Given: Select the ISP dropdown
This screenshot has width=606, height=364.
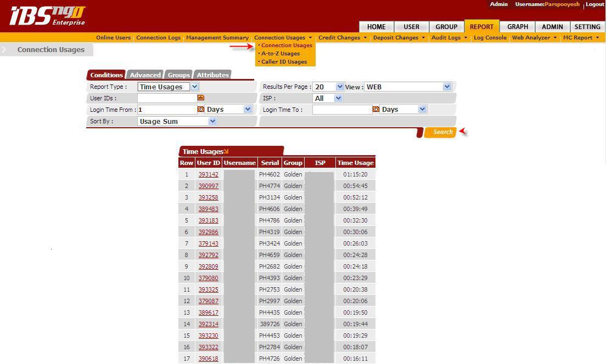Looking at the screenshot, I should (327, 98).
